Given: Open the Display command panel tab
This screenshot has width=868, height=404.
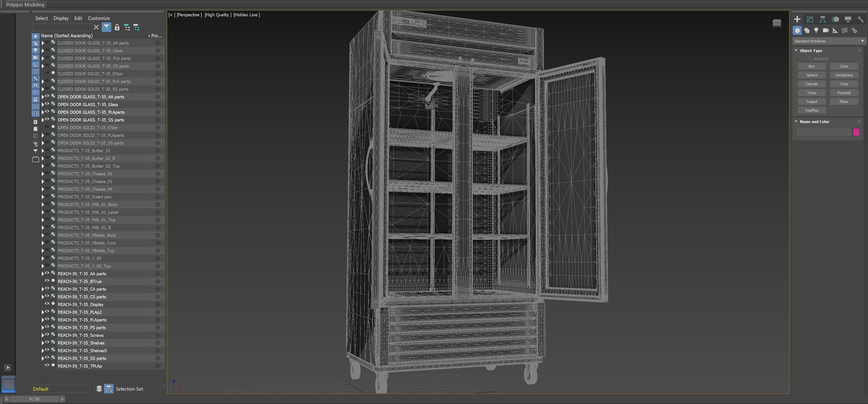Looking at the screenshot, I should pyautogui.click(x=848, y=19).
